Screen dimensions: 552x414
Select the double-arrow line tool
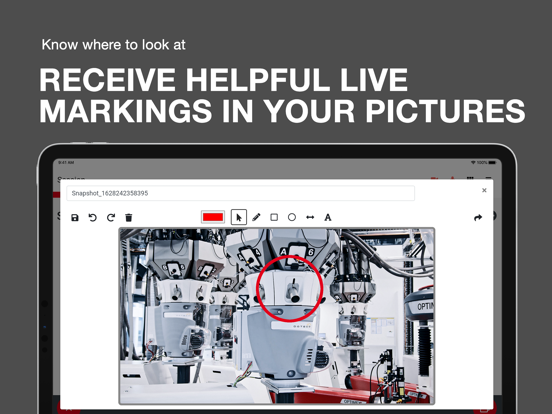pos(310,217)
